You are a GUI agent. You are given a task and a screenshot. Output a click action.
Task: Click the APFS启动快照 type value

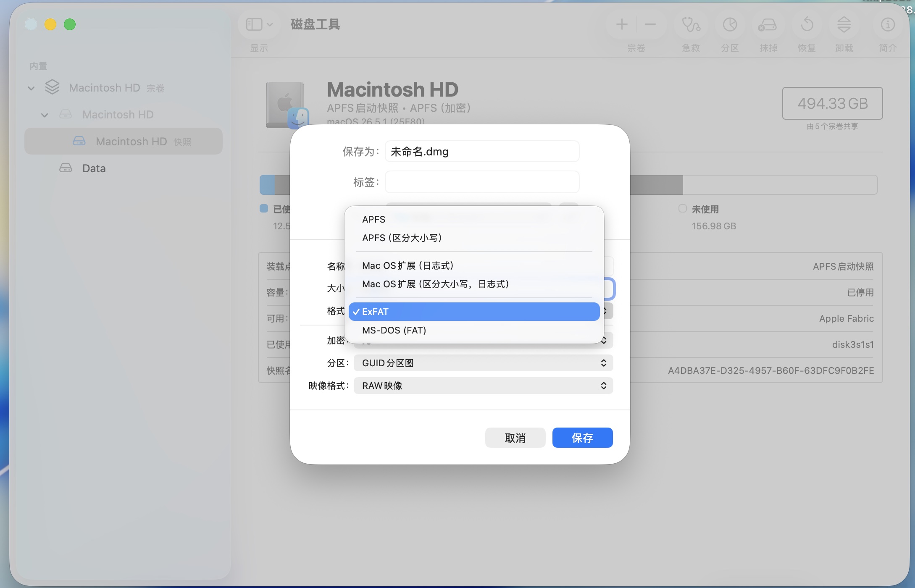pos(843,266)
